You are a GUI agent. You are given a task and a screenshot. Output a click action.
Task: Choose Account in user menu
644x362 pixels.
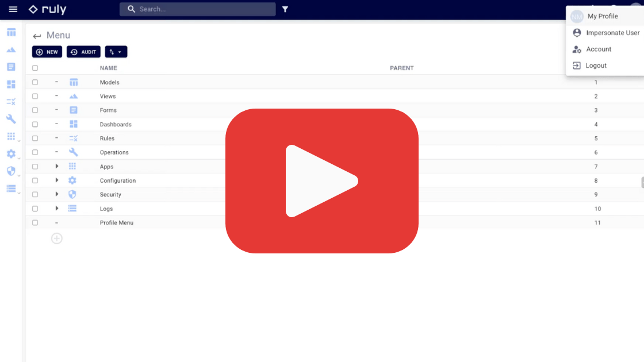pyautogui.click(x=605, y=49)
